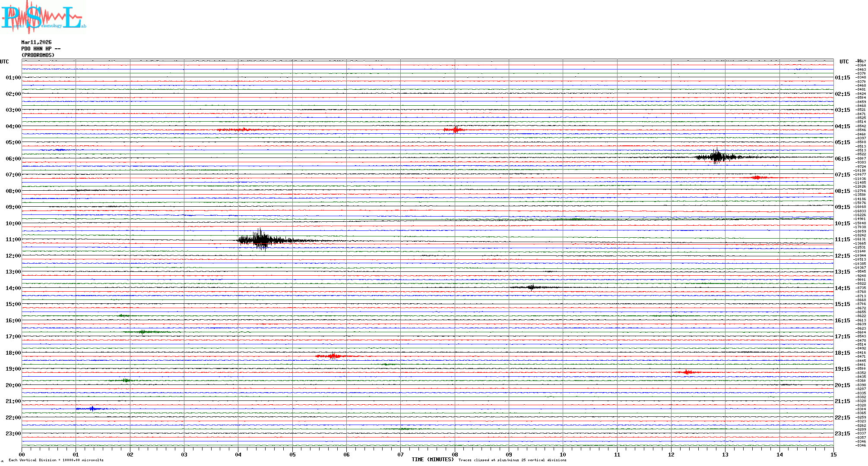The image size is (868, 466).
Task: Click the top-left UTC label
Action: [x=4, y=62]
